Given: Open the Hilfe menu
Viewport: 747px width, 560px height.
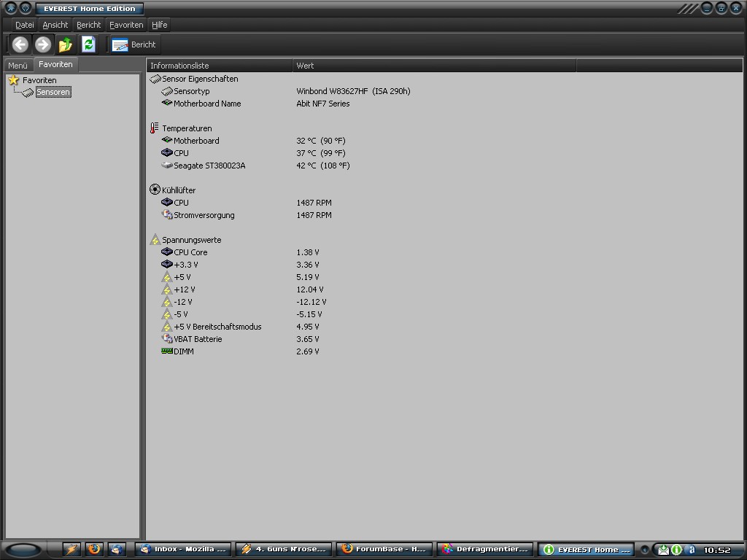Looking at the screenshot, I should 160,25.
